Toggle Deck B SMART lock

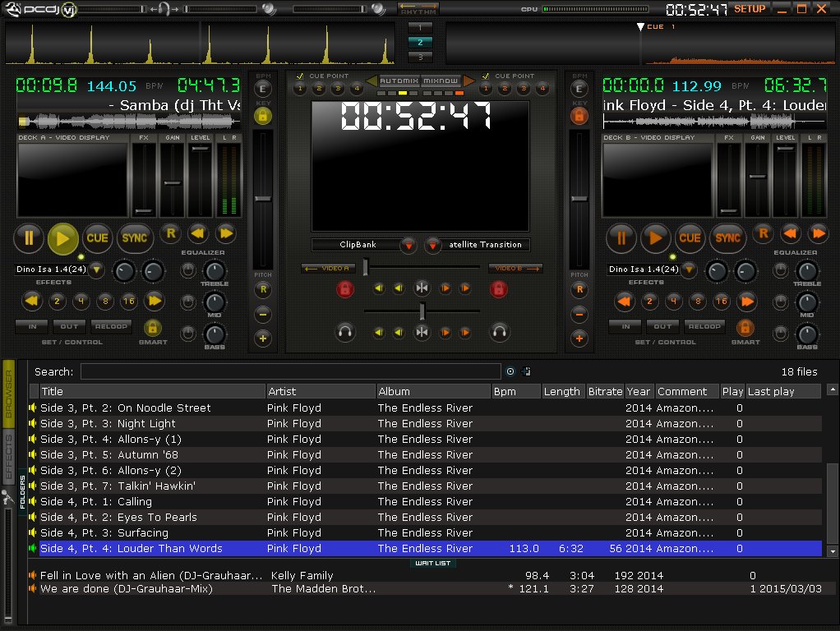[745, 327]
